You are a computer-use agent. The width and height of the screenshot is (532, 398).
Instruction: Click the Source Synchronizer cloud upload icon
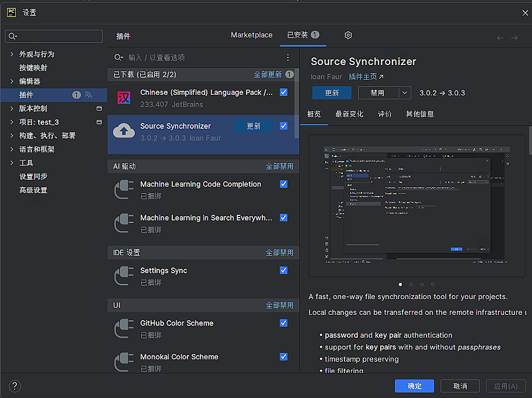(x=124, y=131)
